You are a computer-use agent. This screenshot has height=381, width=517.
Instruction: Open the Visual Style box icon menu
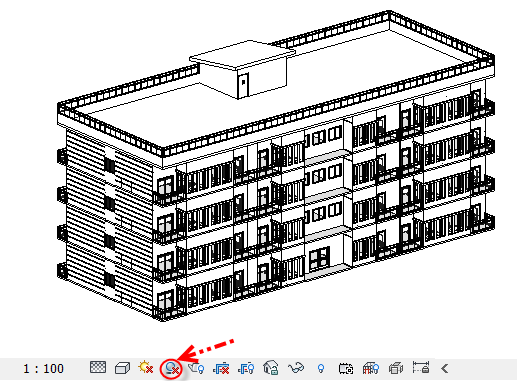click(122, 368)
